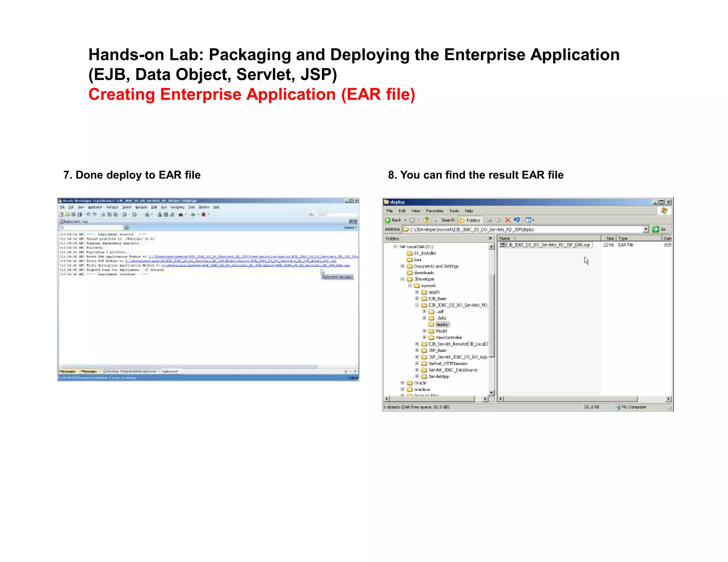Click the red Delete X icon
This screenshot has width=728, height=562.
tap(508, 220)
